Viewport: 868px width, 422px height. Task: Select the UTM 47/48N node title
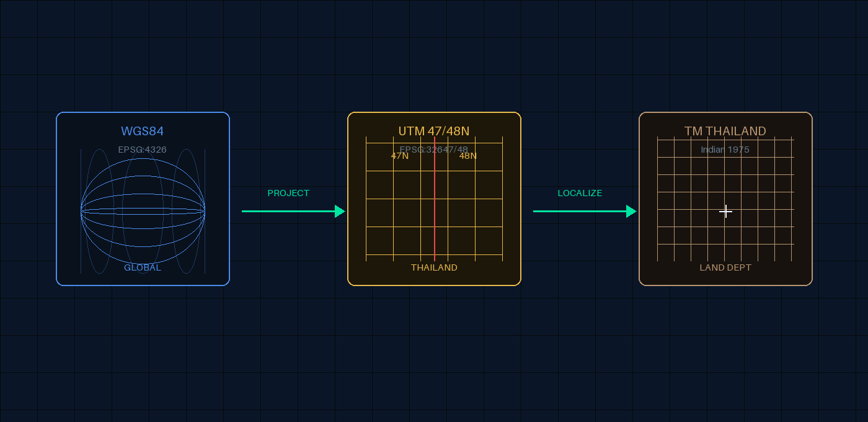434,131
